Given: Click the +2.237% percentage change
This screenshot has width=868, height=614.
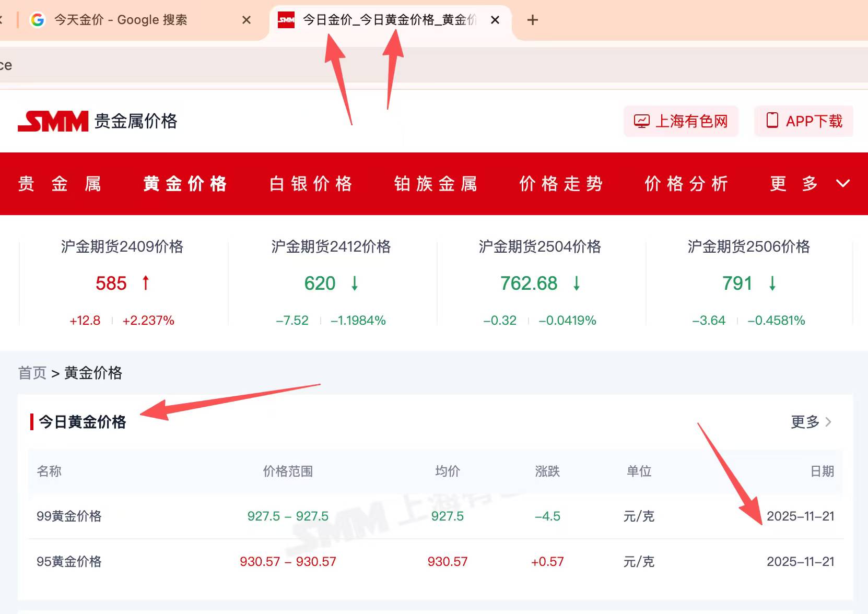Looking at the screenshot, I should 148,321.
